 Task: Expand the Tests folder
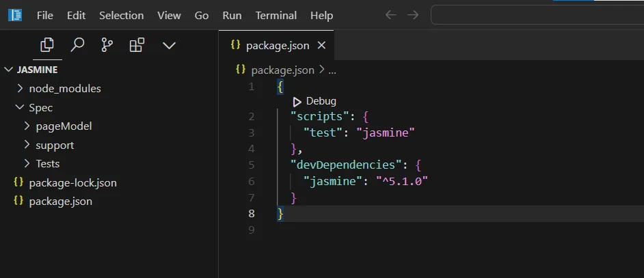(x=27, y=163)
